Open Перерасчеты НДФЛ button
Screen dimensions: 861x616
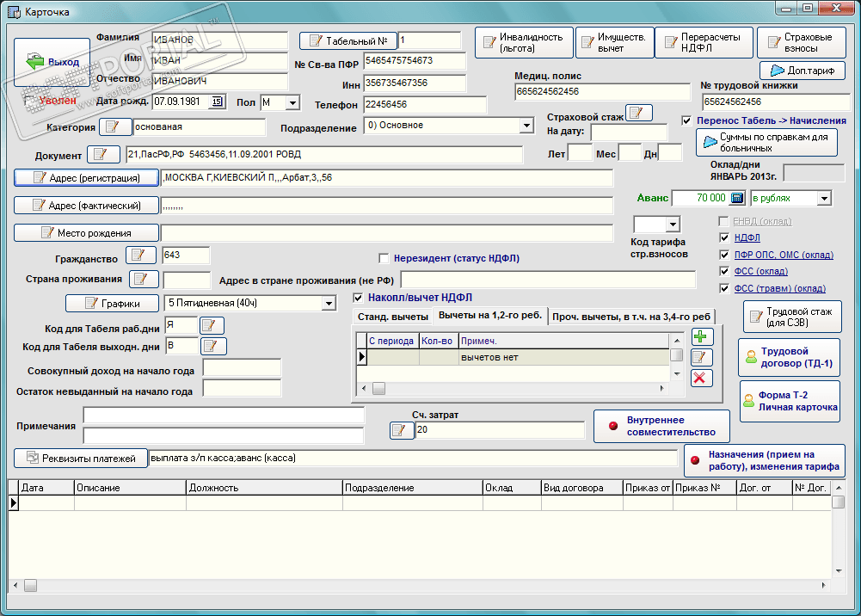pyautogui.click(x=704, y=42)
